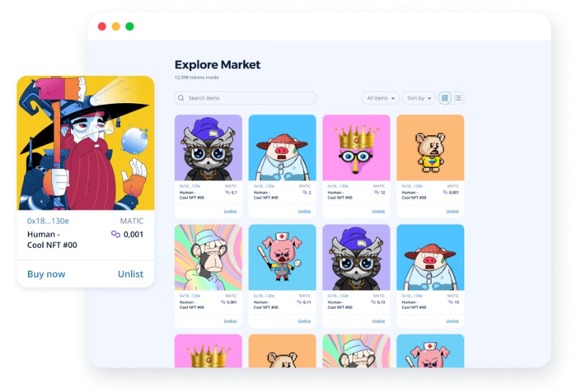
Task: Open the All items filter dropdown
Action: coord(381,98)
